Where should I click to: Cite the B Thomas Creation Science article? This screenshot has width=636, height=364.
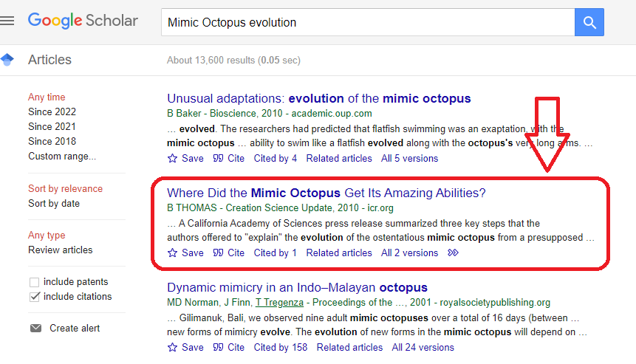tap(229, 253)
